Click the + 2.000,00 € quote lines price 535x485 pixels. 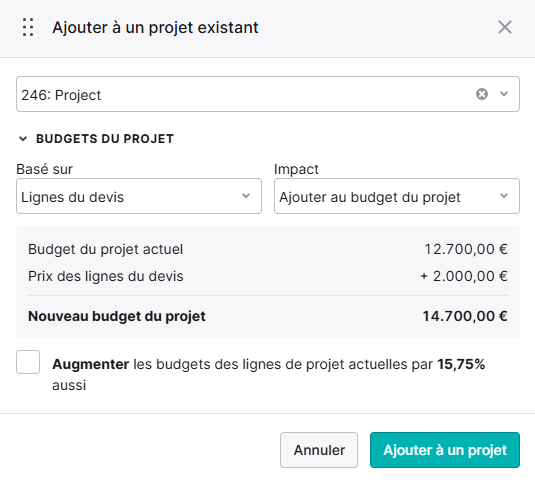pos(464,276)
